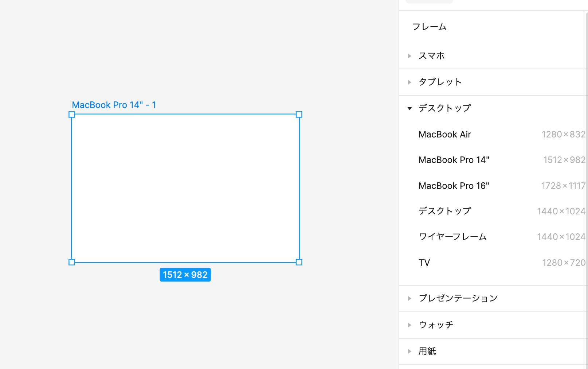Viewport: 588px width, 369px height.
Task: Expand the 用紙 frame category
Action: pos(492,351)
